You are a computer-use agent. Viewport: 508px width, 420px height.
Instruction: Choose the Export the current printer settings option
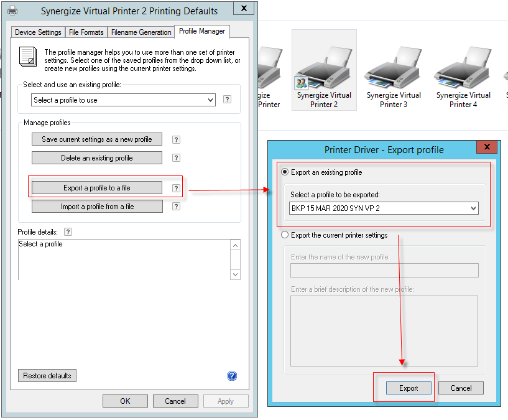tap(285, 235)
